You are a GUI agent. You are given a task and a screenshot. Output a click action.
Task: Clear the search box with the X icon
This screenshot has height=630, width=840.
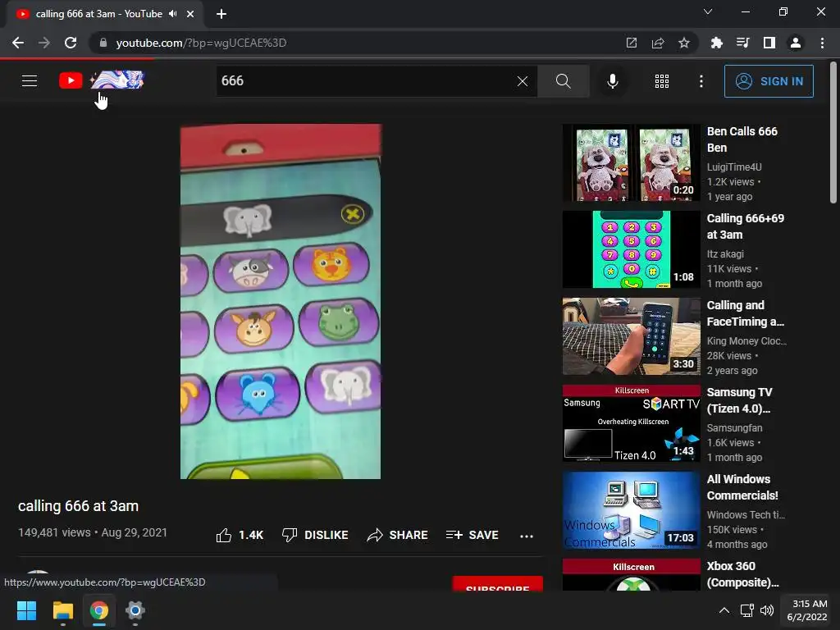click(523, 81)
